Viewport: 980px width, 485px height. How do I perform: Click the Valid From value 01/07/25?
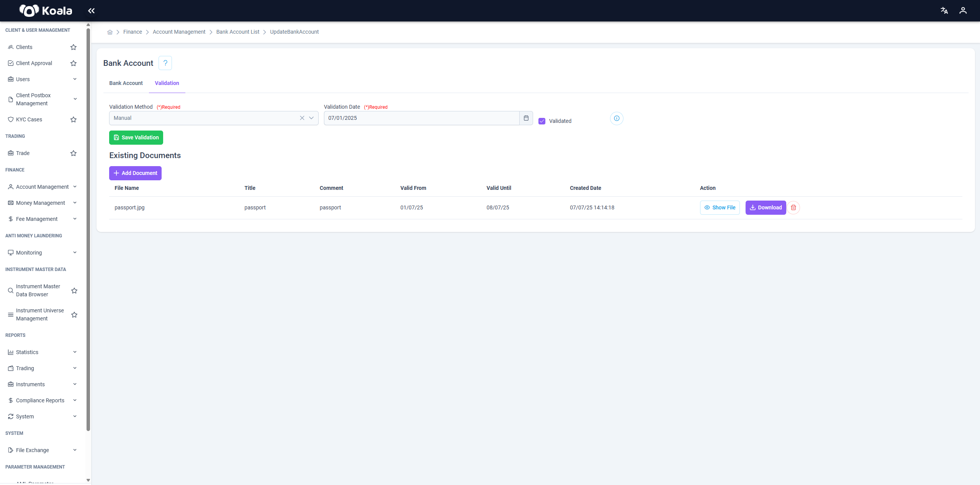pyautogui.click(x=412, y=207)
